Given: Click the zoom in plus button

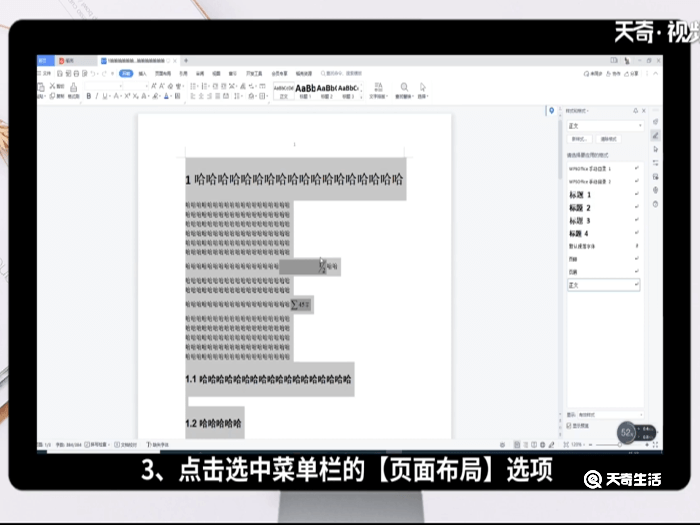Looking at the screenshot, I should point(647,445).
